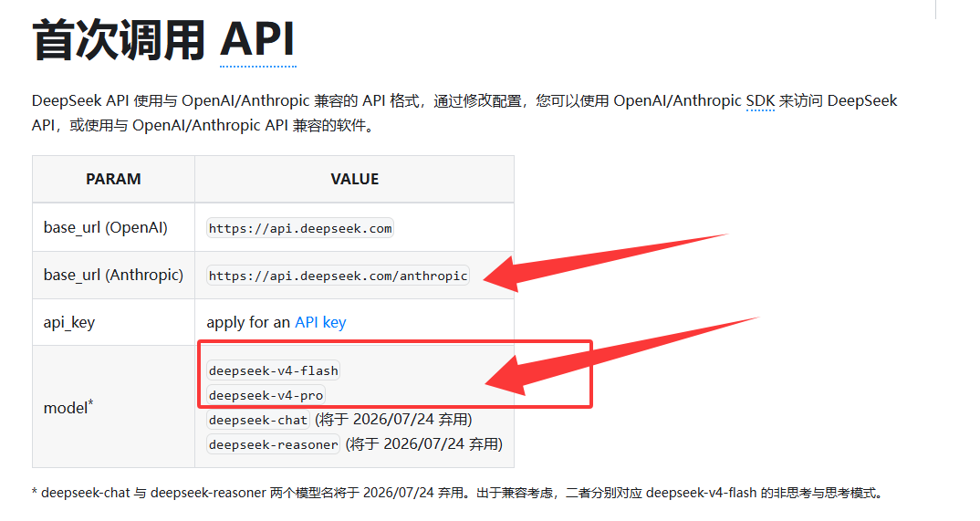Click the 首次调用 API page heading
980x521 pixels.
pos(163,40)
